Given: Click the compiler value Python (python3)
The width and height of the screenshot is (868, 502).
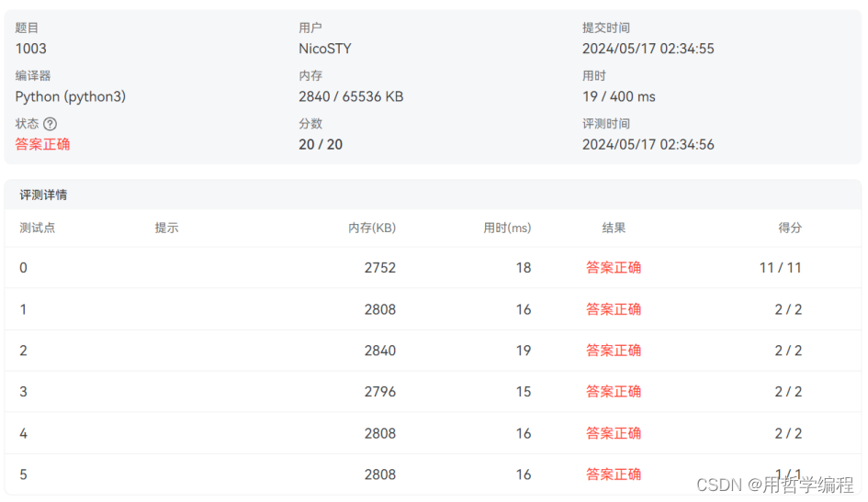Looking at the screenshot, I should click(71, 96).
